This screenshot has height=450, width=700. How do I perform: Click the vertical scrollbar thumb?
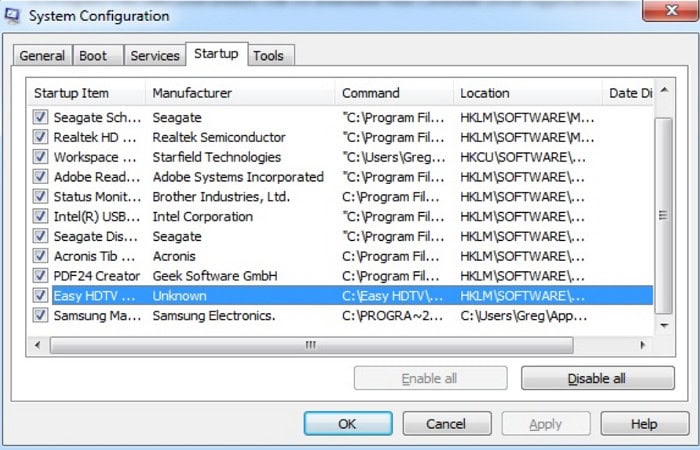pyautogui.click(x=664, y=216)
